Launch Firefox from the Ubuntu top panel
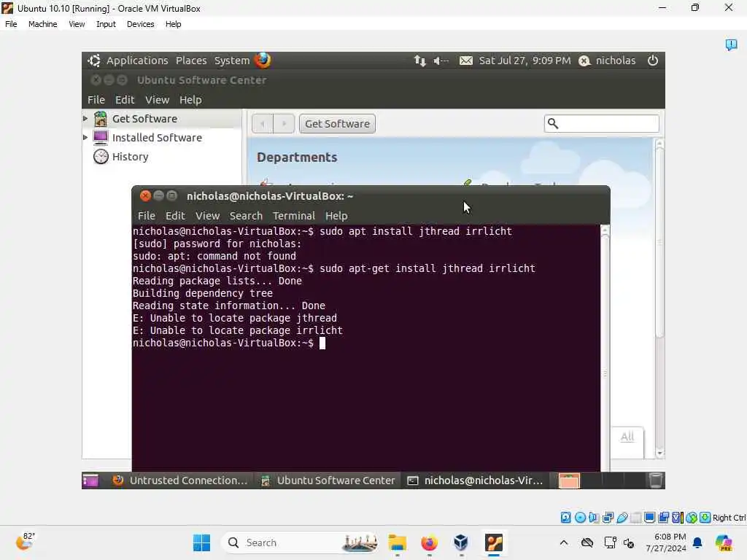Screen dimensions: 747x560 click(x=263, y=61)
